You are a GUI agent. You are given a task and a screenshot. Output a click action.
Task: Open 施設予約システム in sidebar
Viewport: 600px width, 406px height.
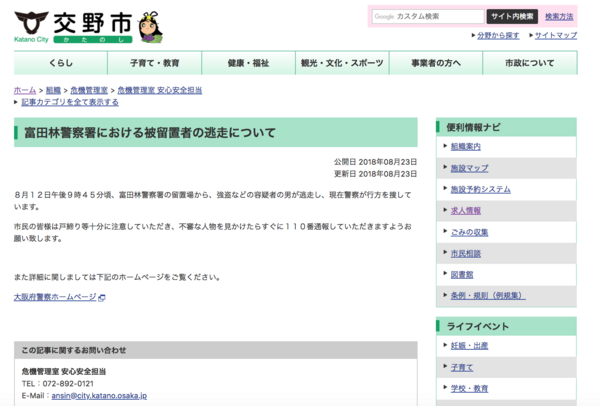pos(480,189)
